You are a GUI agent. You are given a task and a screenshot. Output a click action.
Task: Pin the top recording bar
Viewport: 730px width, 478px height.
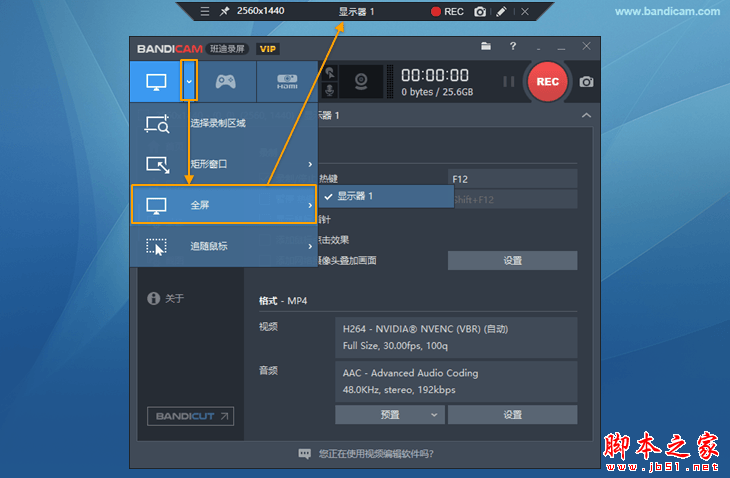point(225,11)
